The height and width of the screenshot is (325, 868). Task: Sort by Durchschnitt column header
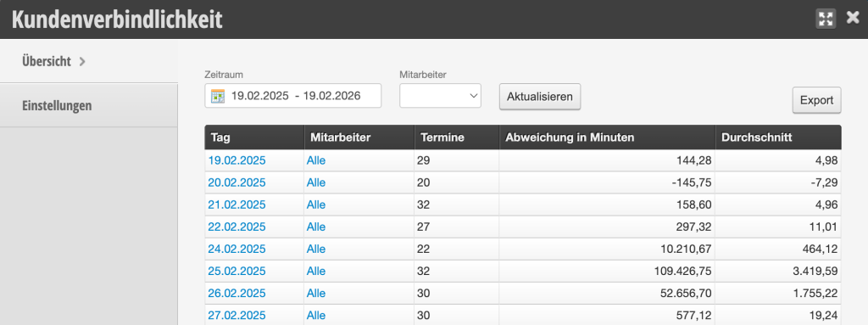click(778, 137)
